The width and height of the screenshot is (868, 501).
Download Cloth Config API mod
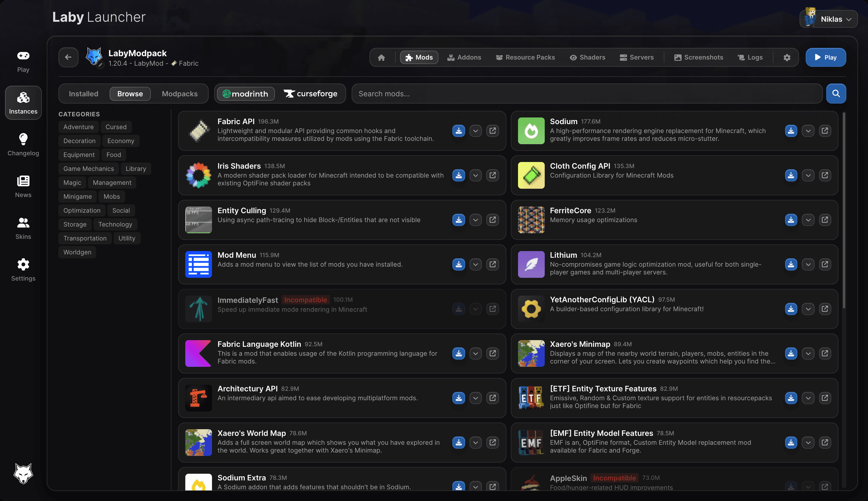coord(791,175)
